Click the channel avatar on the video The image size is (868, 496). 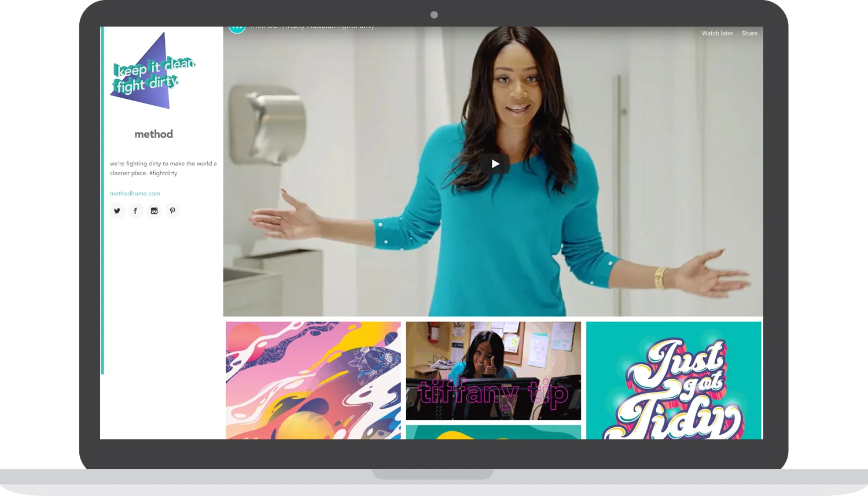coord(237,29)
